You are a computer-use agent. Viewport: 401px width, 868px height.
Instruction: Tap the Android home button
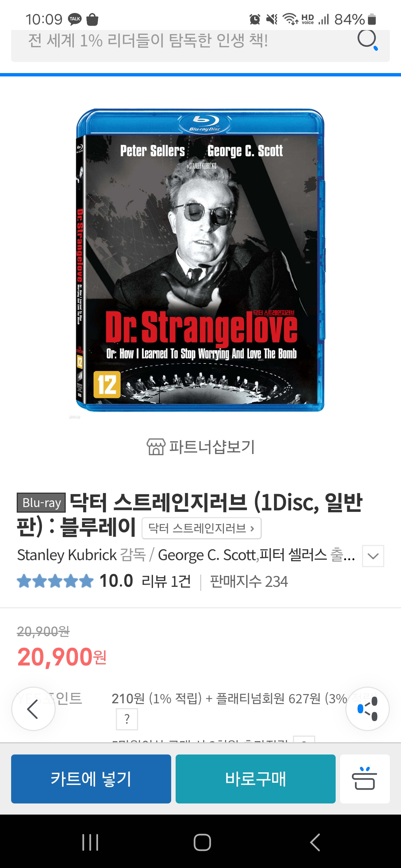[202, 842]
